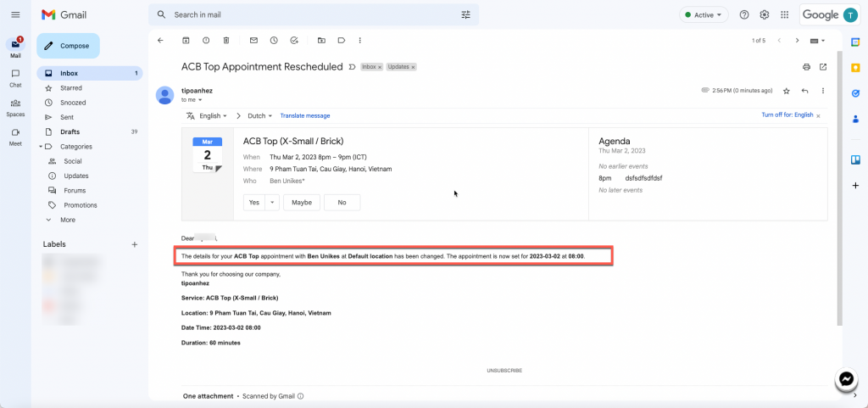
Task: Remove the Updates label chip
Action: point(413,67)
